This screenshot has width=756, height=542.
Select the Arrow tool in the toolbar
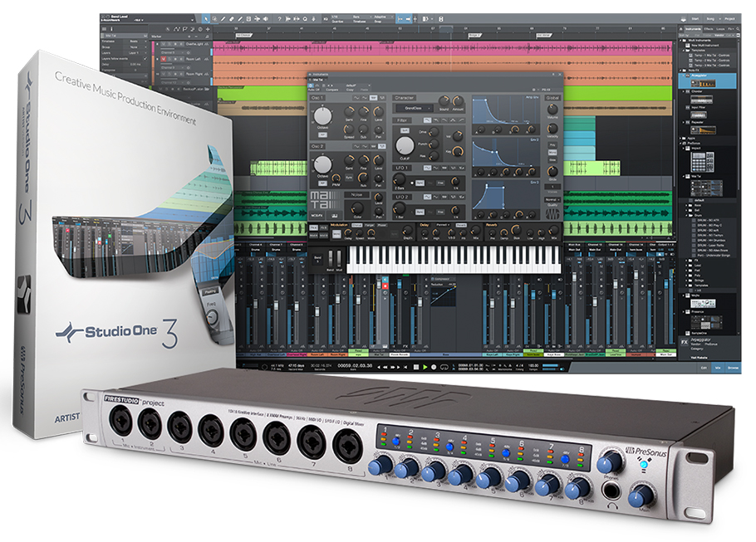coord(206,18)
